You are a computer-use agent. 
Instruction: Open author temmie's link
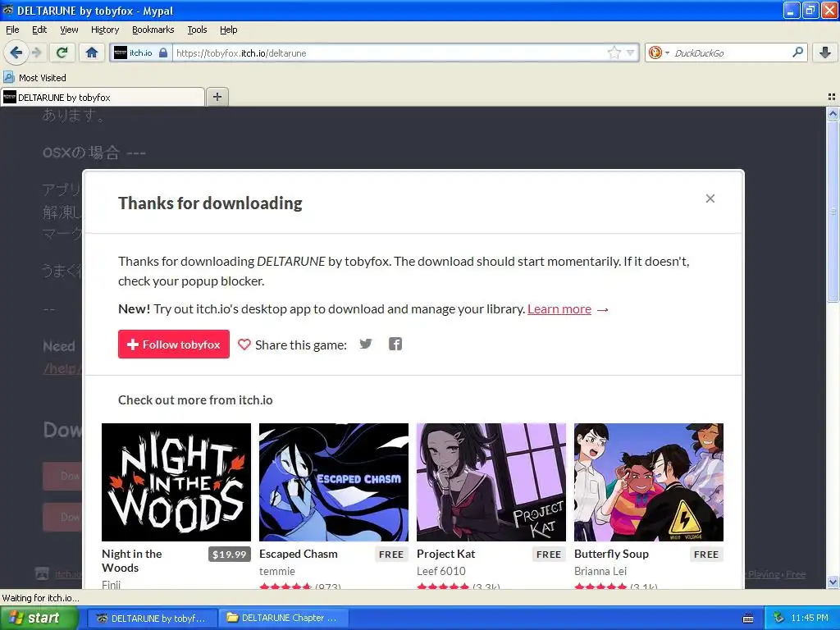pos(277,571)
